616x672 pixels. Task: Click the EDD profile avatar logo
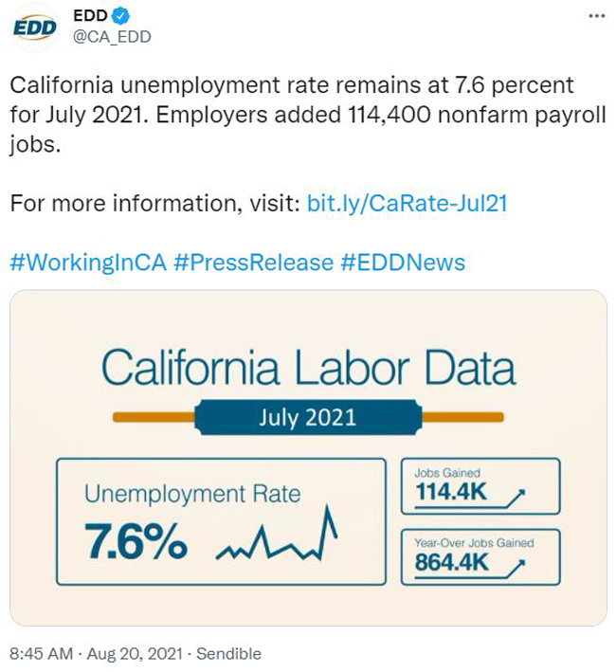pos(34,27)
